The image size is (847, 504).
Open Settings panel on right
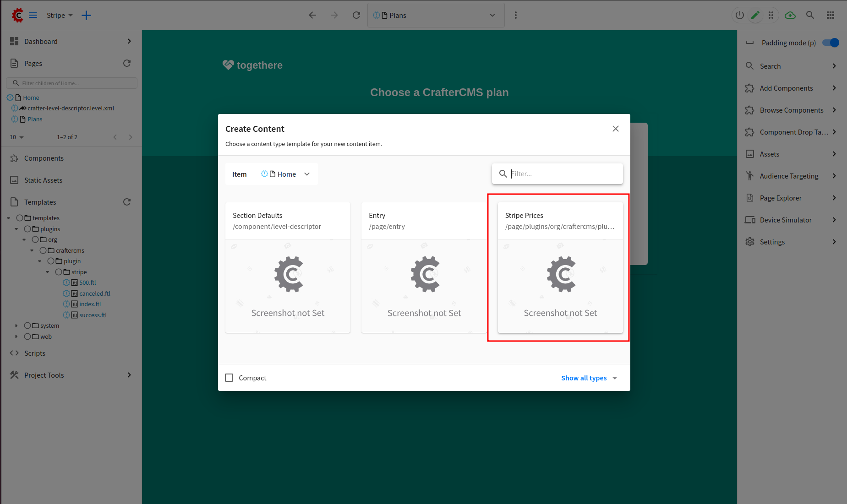[792, 242]
